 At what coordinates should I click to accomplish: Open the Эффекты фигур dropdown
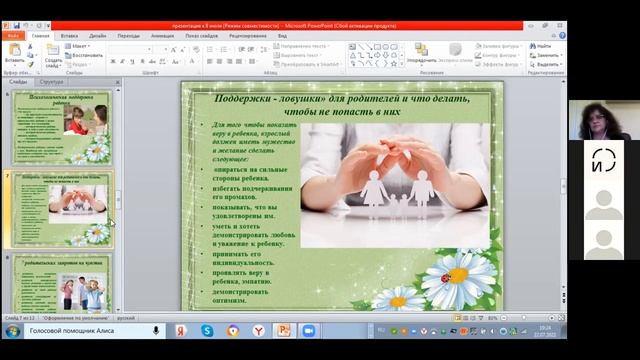click(x=498, y=64)
